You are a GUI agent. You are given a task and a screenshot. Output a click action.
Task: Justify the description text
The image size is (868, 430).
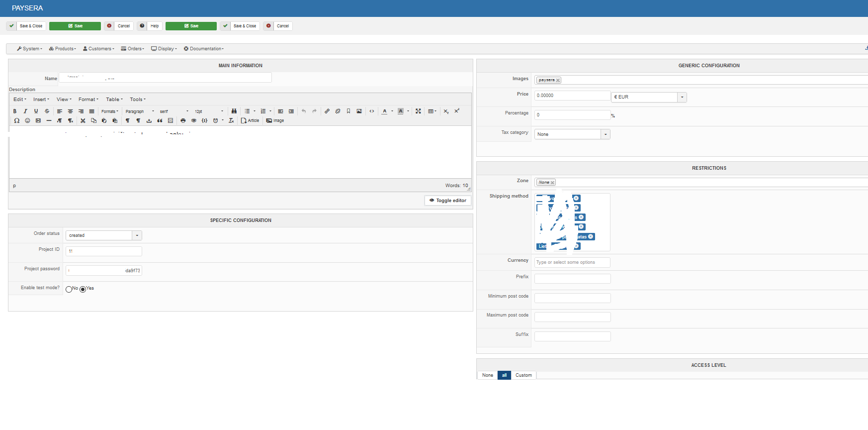click(91, 111)
